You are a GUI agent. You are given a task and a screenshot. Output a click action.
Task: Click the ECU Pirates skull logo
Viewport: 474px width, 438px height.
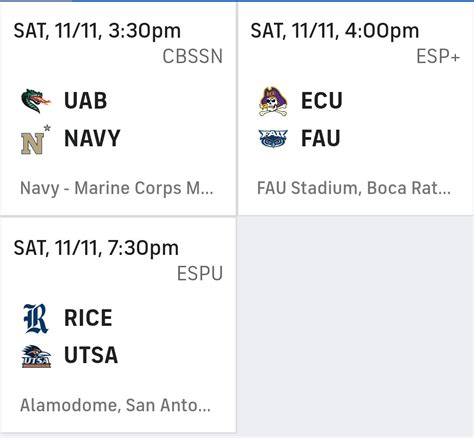pos(273,101)
